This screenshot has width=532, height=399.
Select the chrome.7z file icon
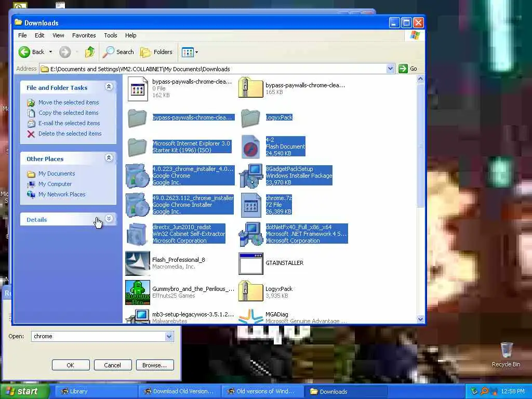pos(251,205)
